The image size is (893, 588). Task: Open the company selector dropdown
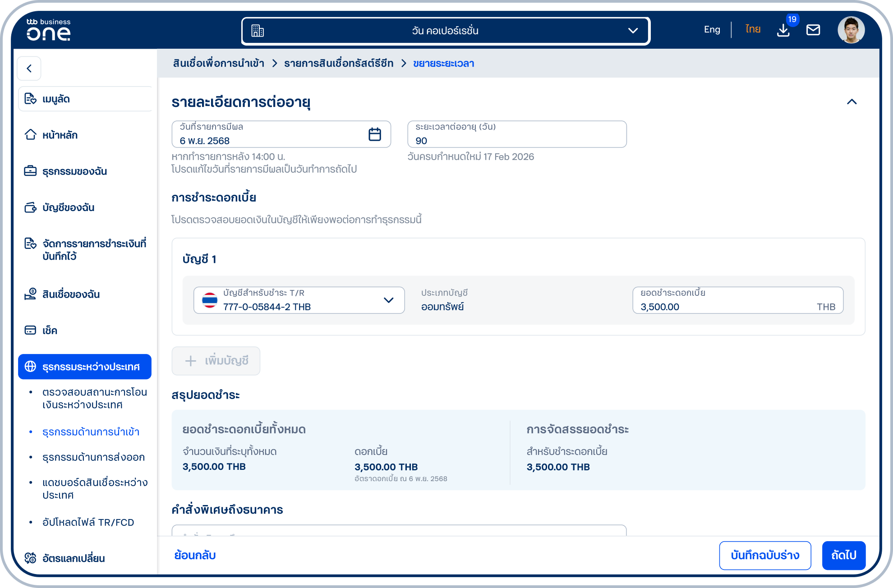[x=446, y=31]
